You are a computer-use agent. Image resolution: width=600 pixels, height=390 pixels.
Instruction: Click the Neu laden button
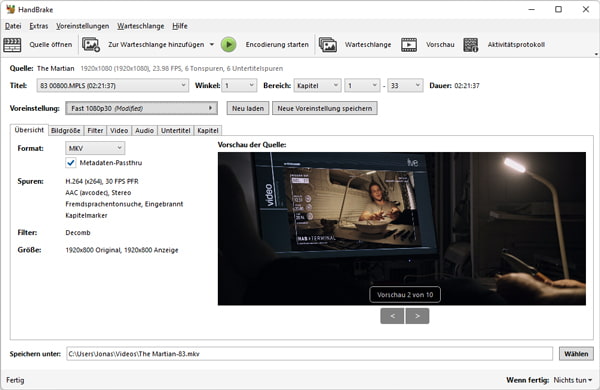[248, 108]
